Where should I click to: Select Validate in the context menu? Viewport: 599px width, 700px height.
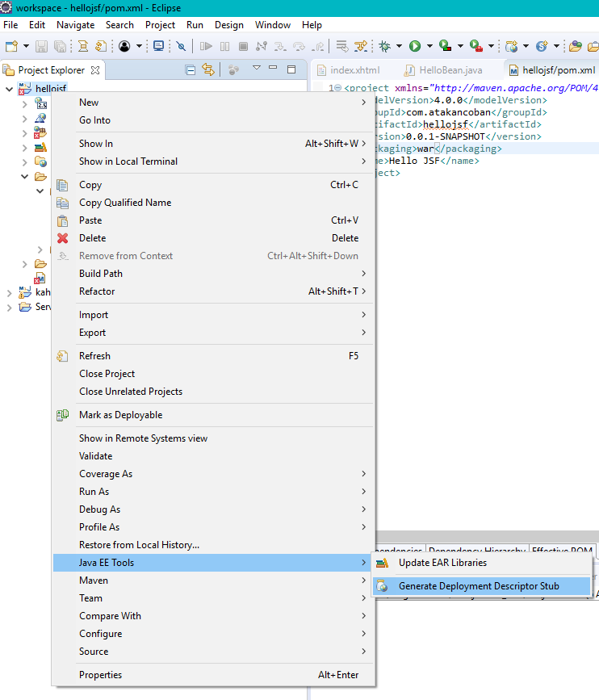tap(213, 456)
